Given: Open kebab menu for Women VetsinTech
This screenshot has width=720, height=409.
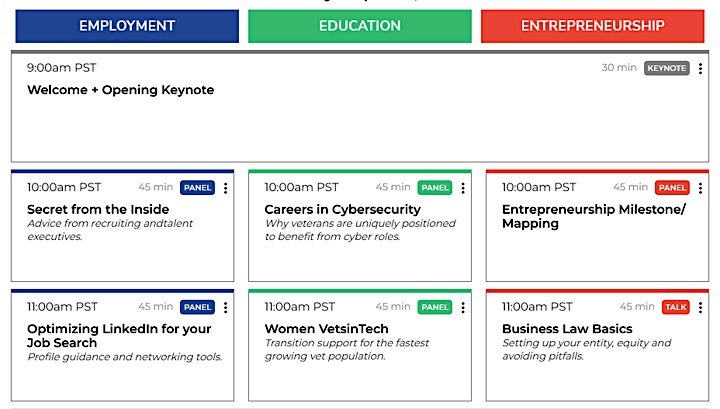Looking at the screenshot, I should 463,308.
